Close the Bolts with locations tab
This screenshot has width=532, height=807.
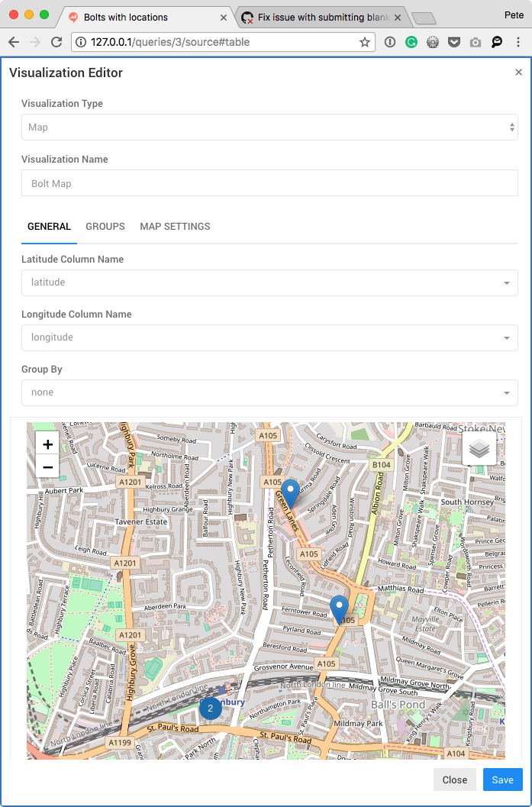(224, 18)
